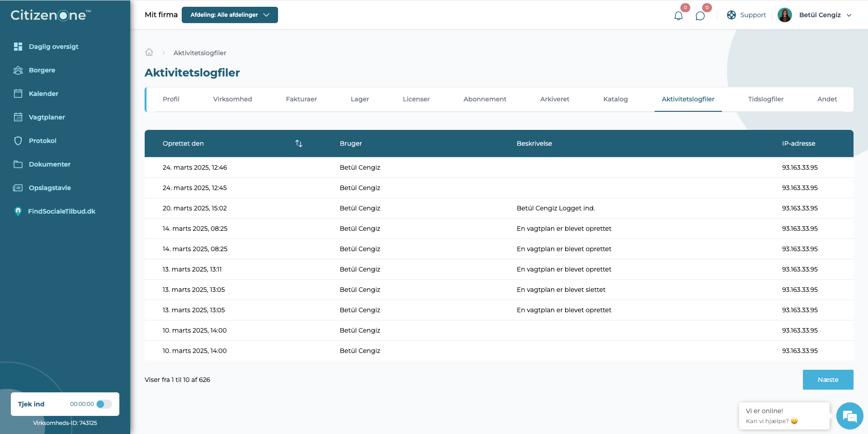Open Borgere from the sidebar
Screen dimensions: 868x434
coord(42,70)
